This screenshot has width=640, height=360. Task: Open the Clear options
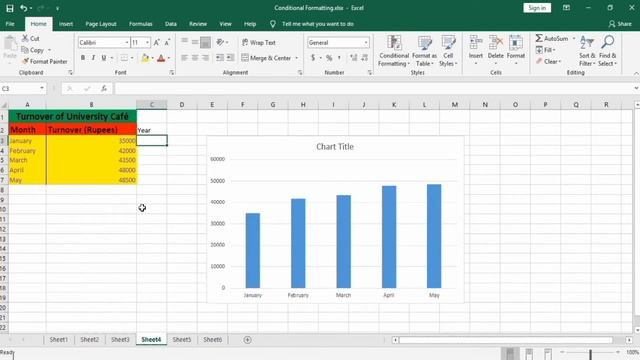point(548,62)
